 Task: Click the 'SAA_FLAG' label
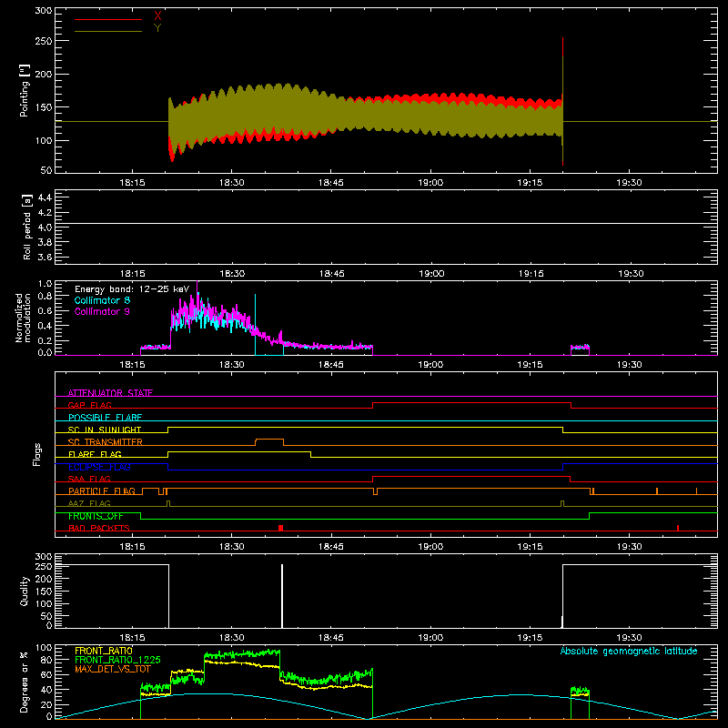click(x=89, y=479)
